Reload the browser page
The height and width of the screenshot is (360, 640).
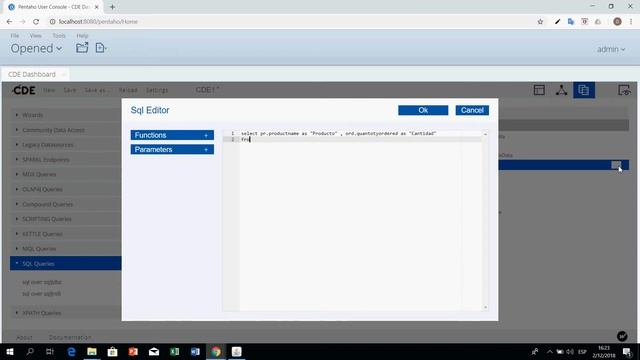[x=36, y=22]
